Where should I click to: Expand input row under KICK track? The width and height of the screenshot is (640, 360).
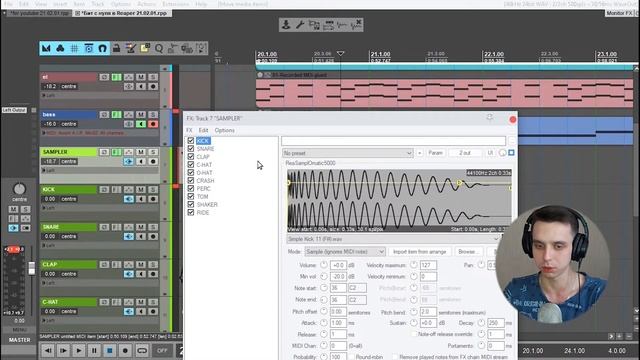click(44, 208)
